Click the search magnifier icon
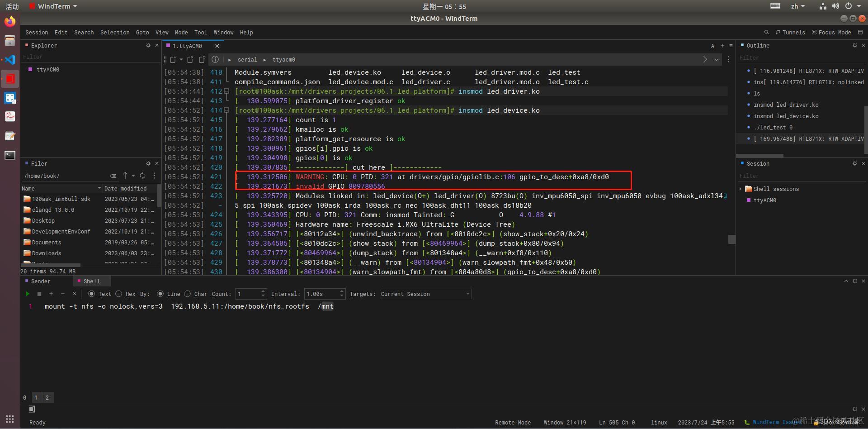This screenshot has width=868, height=429. [766, 32]
